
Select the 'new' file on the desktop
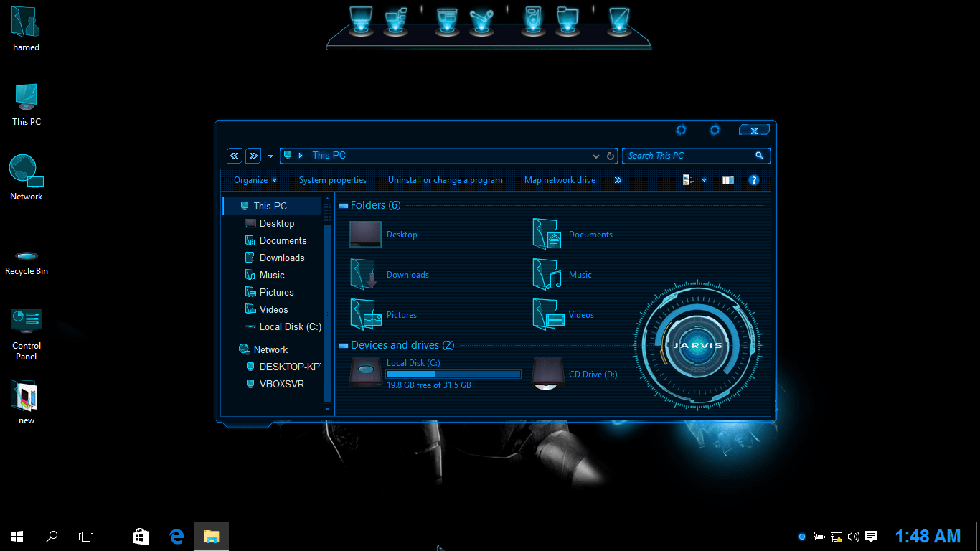(27, 402)
